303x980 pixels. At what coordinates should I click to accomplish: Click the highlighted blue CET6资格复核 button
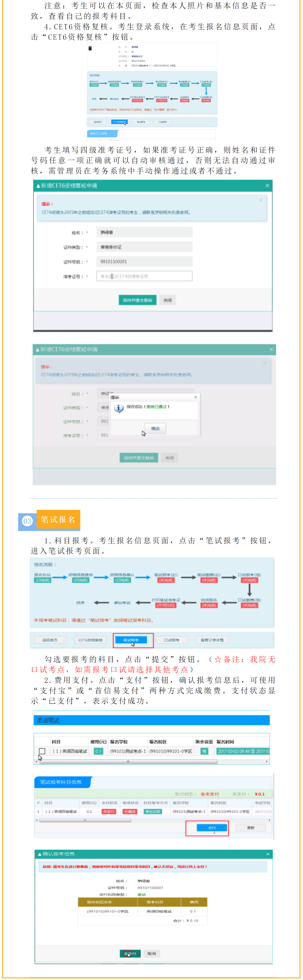point(119,122)
